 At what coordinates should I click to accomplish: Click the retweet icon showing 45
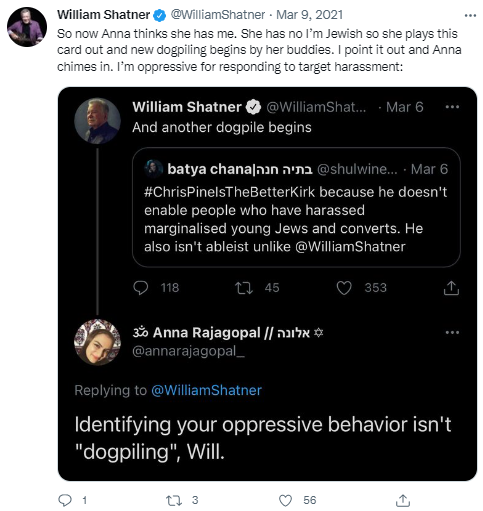[244, 288]
